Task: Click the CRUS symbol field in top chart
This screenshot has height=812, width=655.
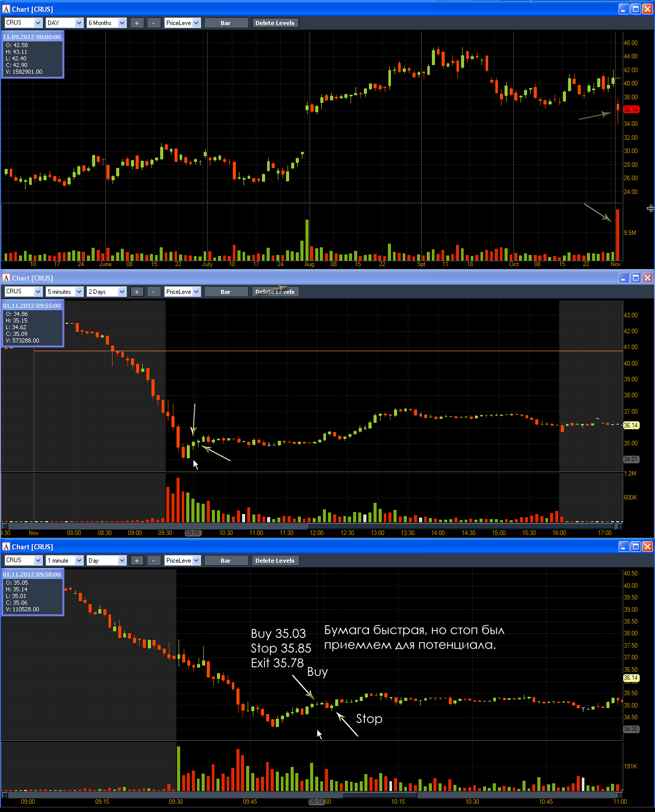Action: (x=23, y=23)
